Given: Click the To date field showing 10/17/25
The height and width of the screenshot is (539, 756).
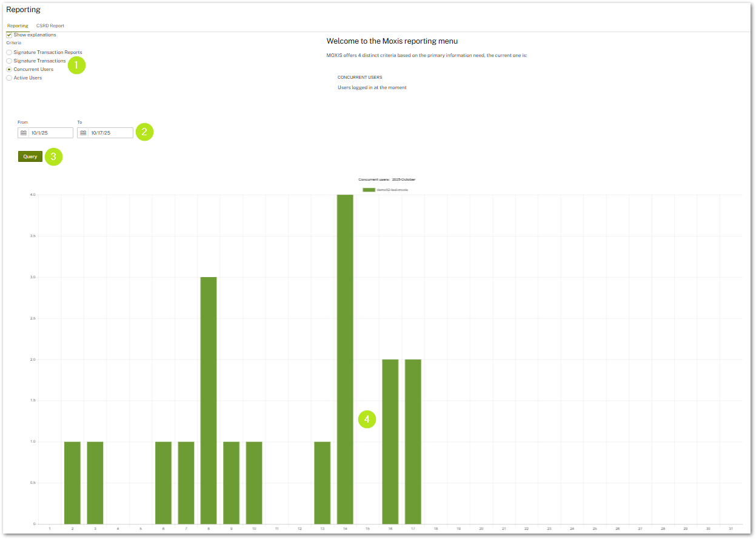Looking at the screenshot, I should tap(110, 133).
